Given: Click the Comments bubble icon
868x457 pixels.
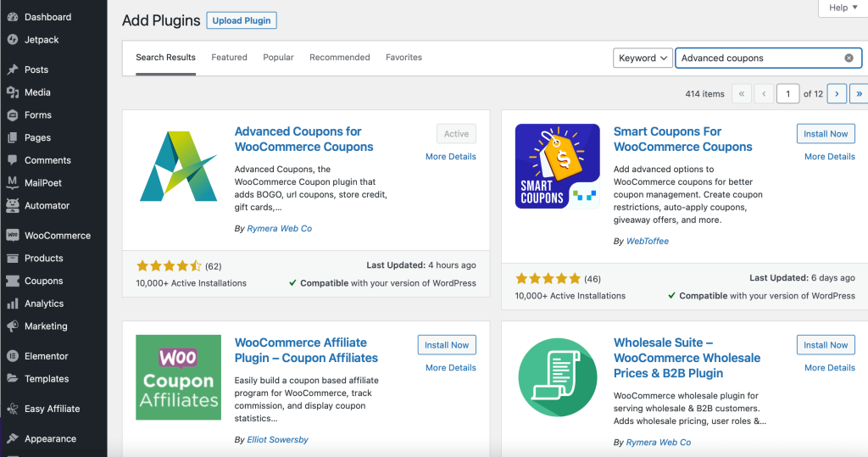Looking at the screenshot, I should click(12, 160).
